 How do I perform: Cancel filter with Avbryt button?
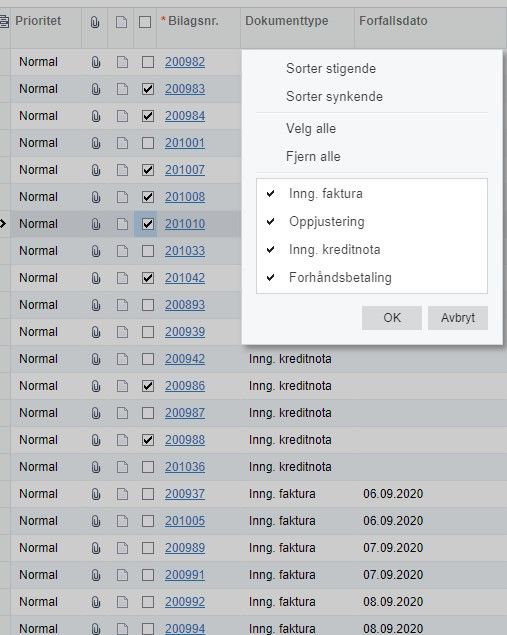pos(458,318)
